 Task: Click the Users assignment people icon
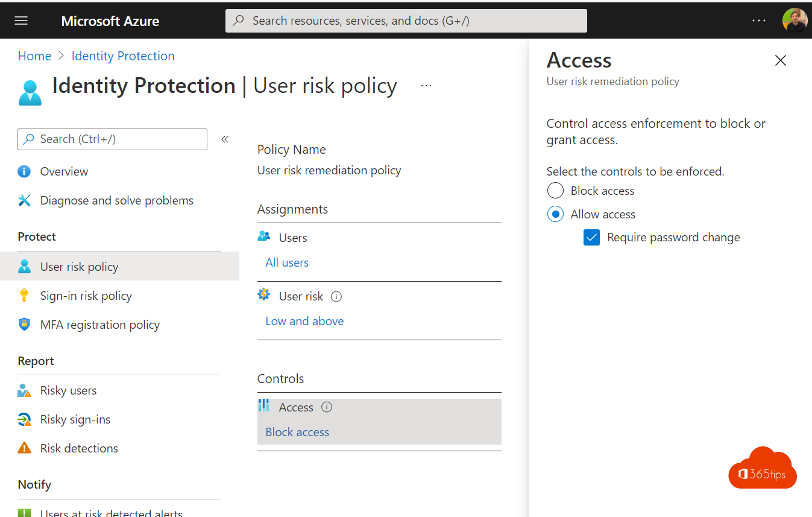263,236
